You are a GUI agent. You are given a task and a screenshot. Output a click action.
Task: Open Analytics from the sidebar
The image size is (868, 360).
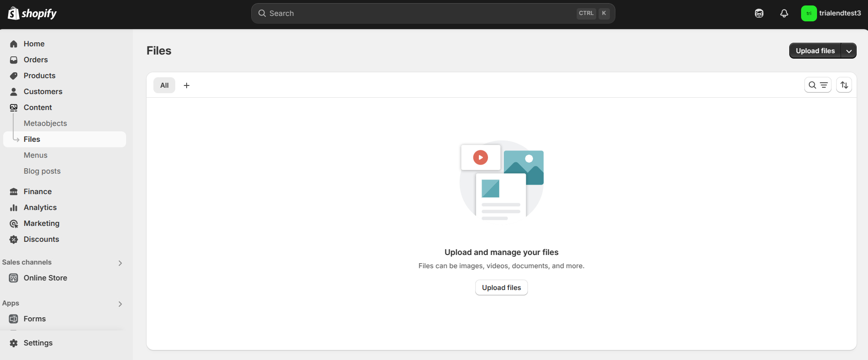(40, 207)
